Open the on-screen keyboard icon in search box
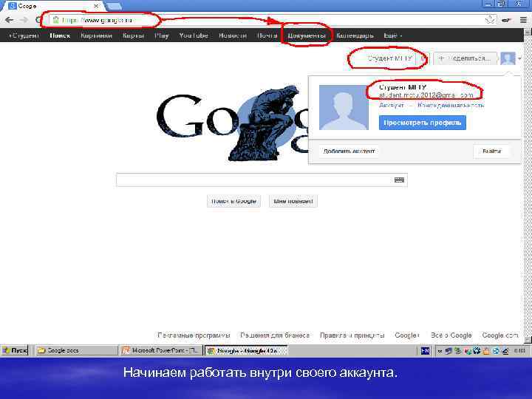The image size is (532, 399). [x=399, y=180]
